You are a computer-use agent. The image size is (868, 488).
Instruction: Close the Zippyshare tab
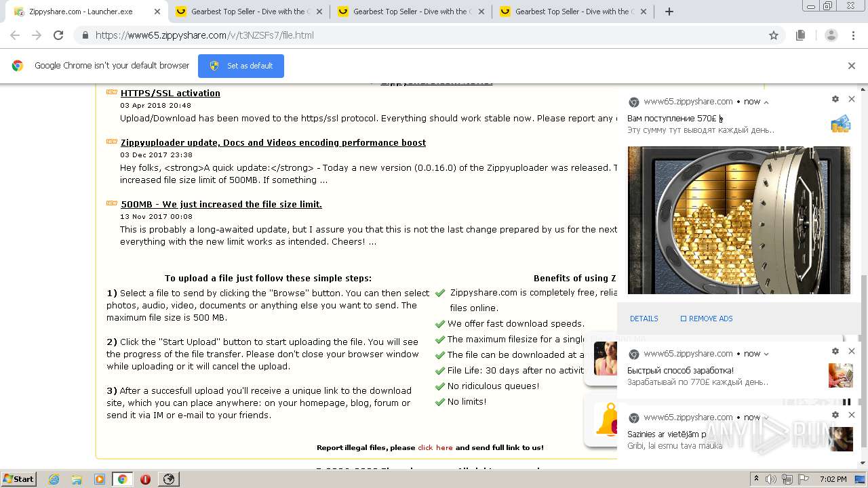pos(157,12)
